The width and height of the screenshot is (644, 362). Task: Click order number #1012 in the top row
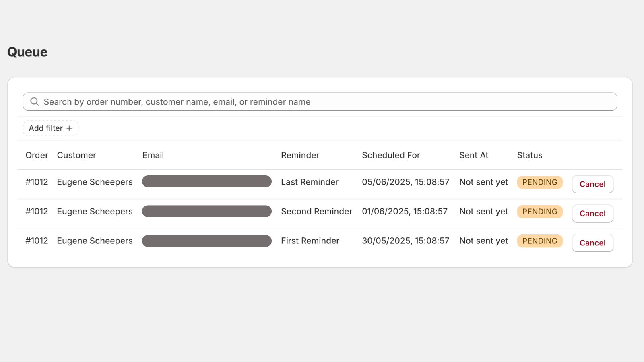pyautogui.click(x=37, y=182)
